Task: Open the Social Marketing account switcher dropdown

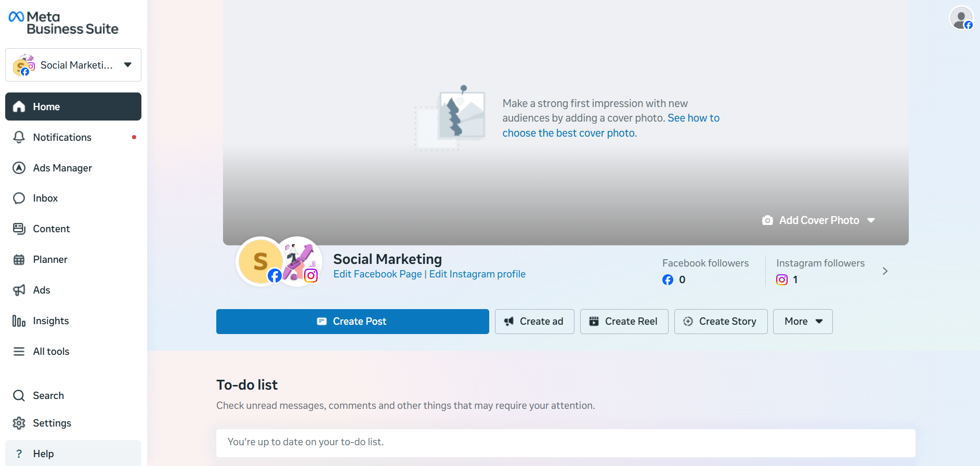Action: pyautogui.click(x=73, y=65)
